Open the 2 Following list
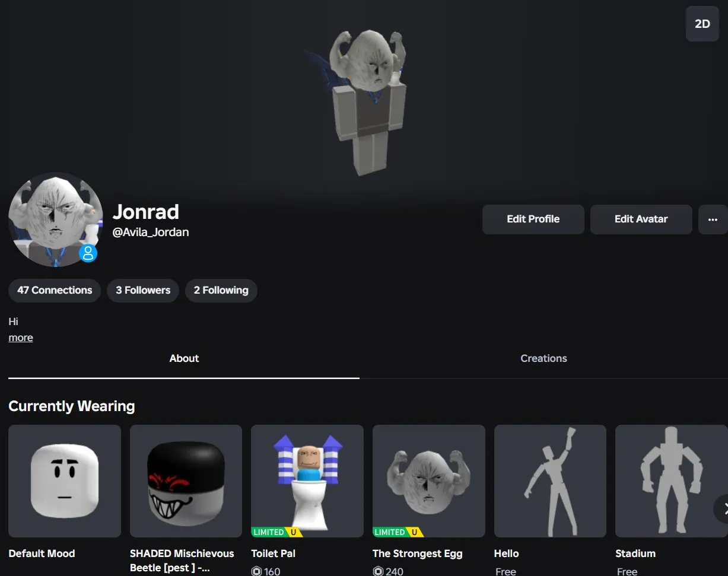 pos(221,291)
